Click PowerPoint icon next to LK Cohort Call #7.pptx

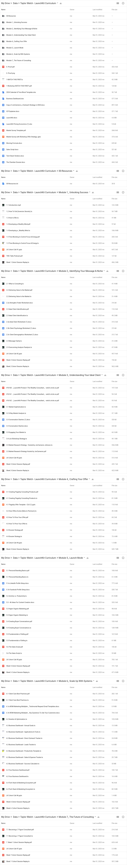click(3, 849)
